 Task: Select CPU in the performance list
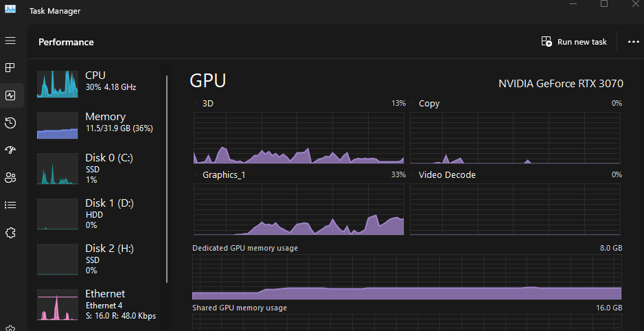coord(96,81)
